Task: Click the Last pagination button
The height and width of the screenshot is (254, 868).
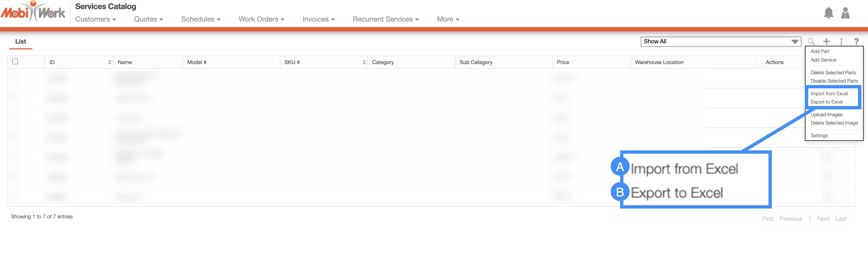Action: coord(841,219)
